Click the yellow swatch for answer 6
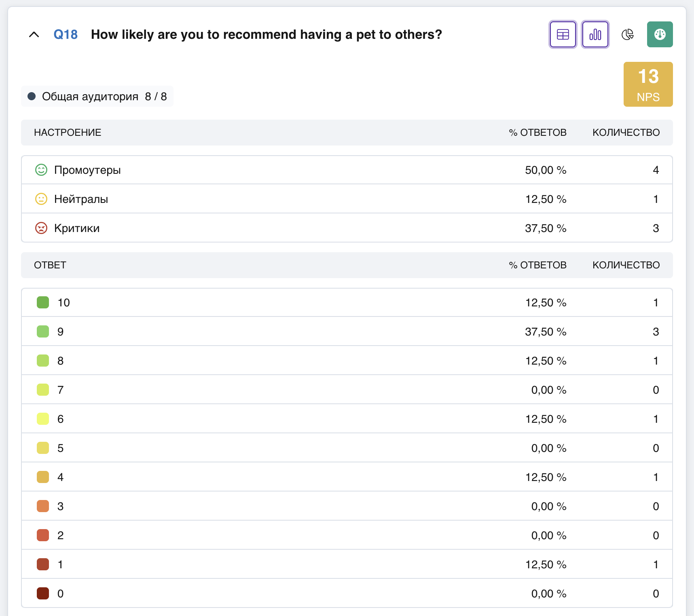 tap(43, 419)
